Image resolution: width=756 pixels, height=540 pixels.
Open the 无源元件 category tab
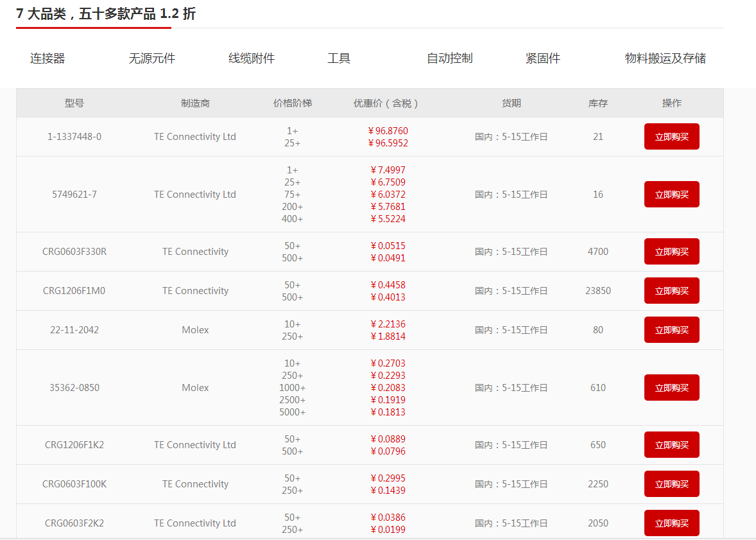(151, 58)
